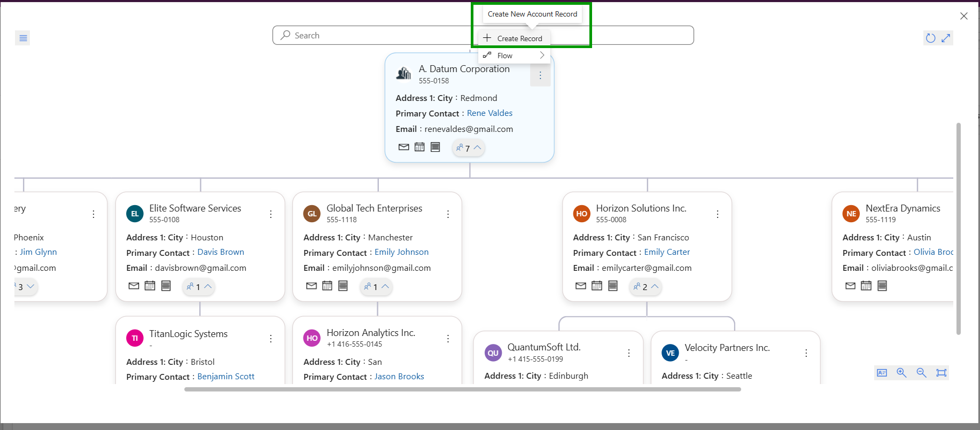Viewport: 980px width, 430px height.
Task: Expand the partially visible card's 3 children
Action: 26,287
